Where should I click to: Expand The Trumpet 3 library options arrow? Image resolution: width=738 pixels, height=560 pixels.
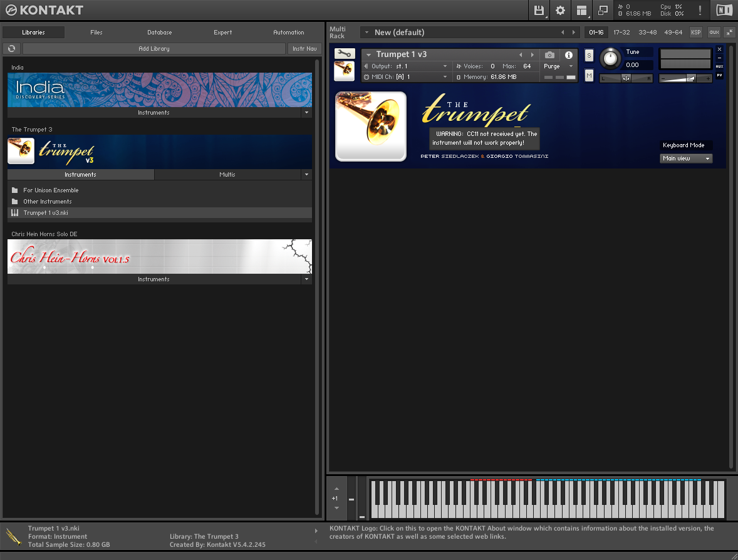(306, 175)
